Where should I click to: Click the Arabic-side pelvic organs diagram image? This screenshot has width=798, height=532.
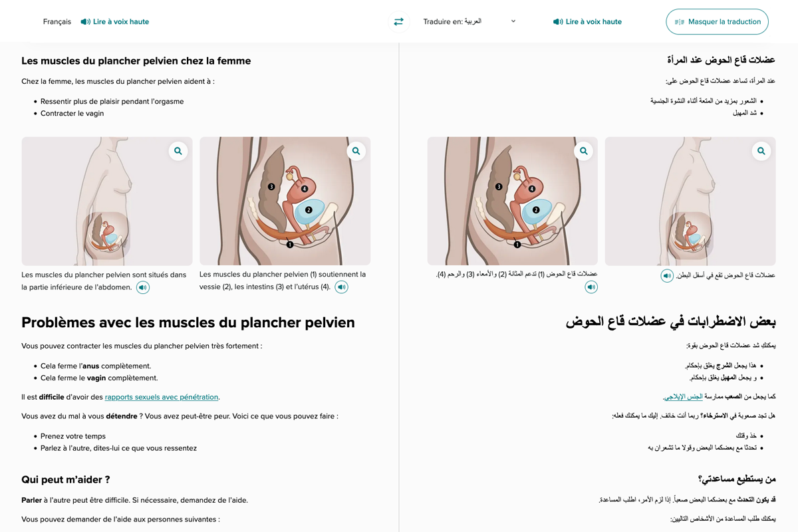click(x=512, y=206)
